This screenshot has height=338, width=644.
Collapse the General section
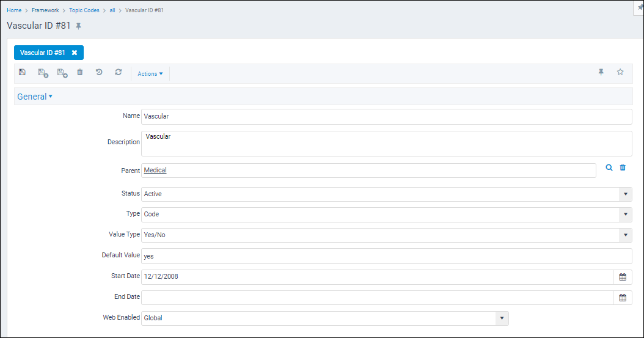tap(35, 97)
